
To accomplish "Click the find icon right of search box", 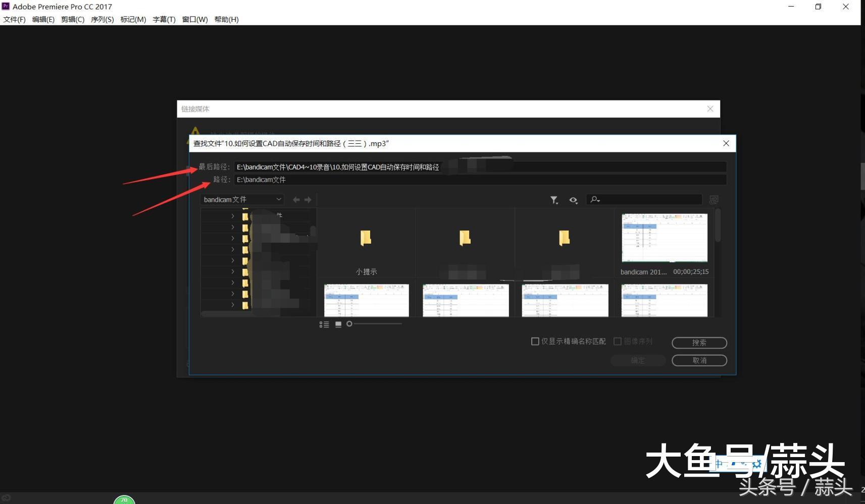I will 714,200.
